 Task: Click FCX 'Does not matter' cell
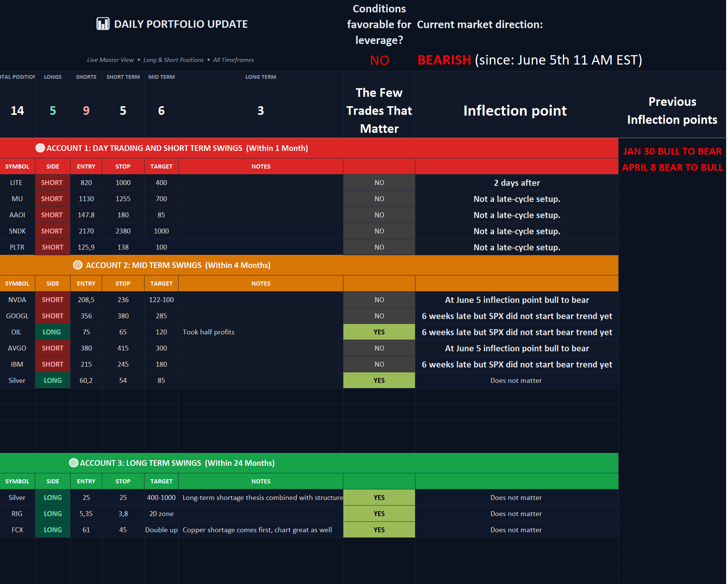coord(517,530)
